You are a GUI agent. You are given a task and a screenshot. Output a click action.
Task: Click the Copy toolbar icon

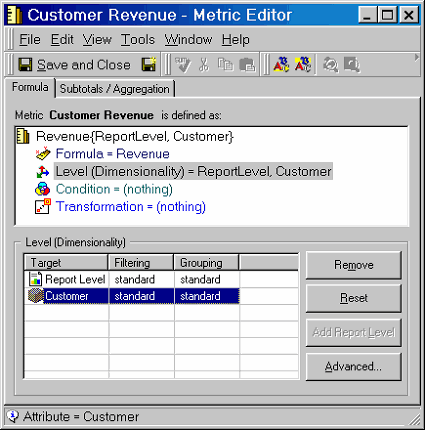(x=225, y=64)
